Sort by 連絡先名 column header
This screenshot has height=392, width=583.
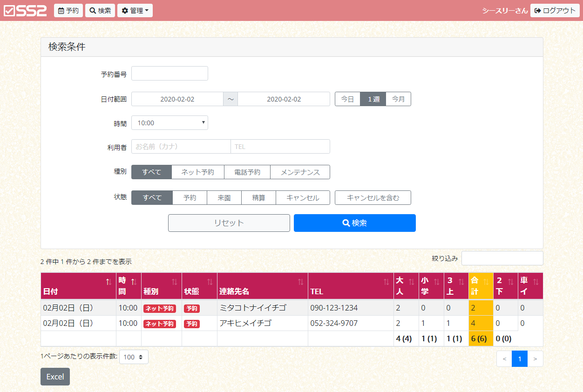[262, 286]
